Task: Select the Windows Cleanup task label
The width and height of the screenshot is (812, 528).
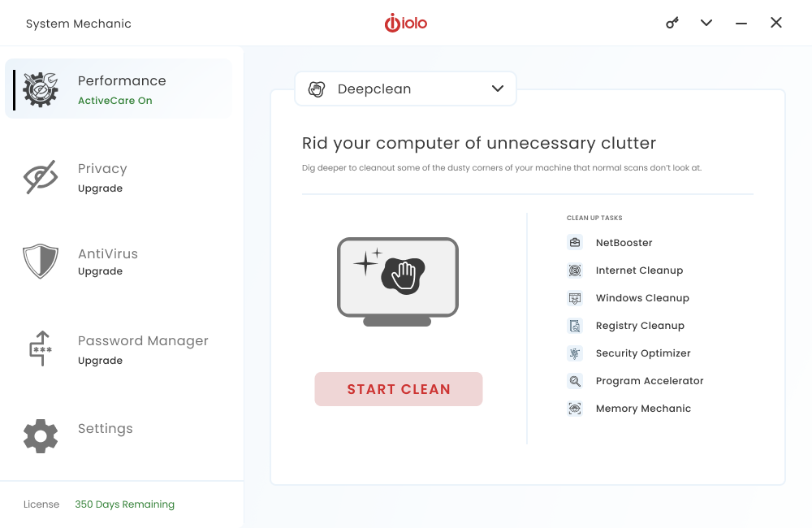Action: (x=642, y=298)
